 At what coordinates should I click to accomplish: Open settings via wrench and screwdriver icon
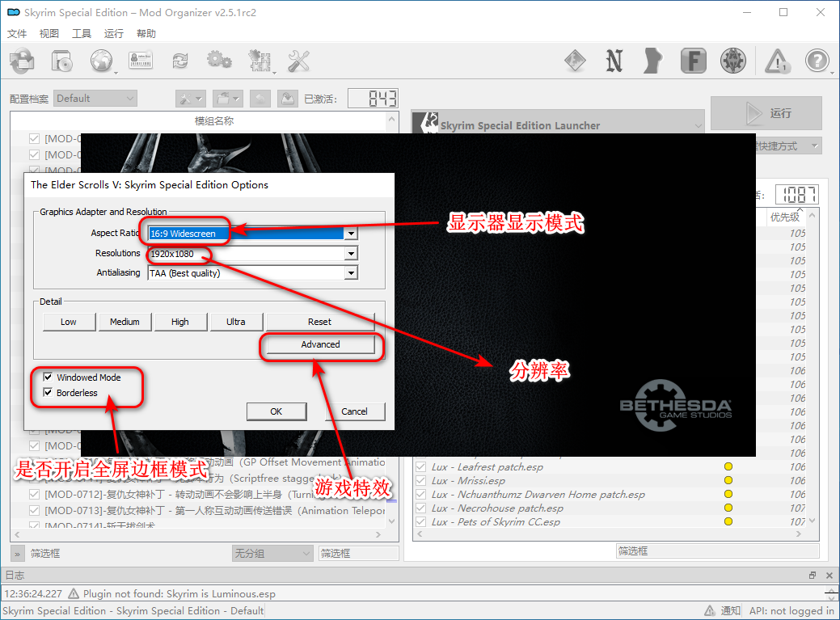point(298,61)
